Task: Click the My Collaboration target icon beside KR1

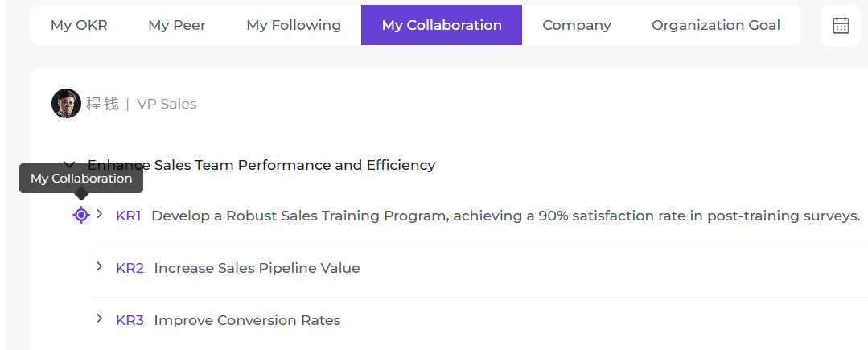Action: point(80,215)
